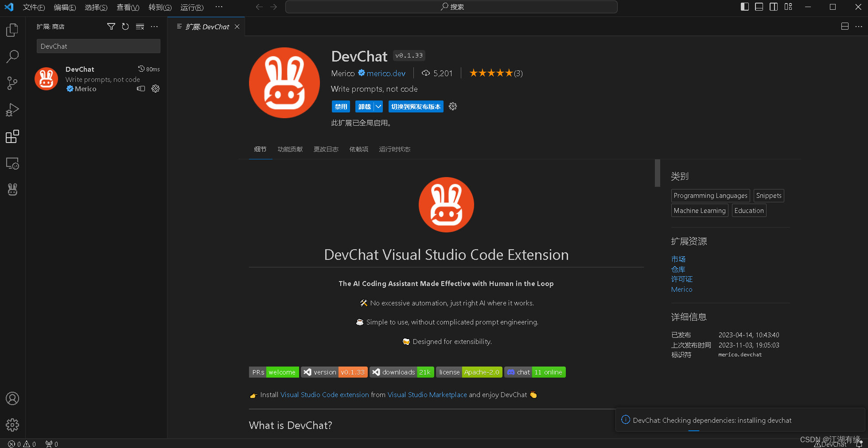Select the DevChat extension in the list

(97, 79)
